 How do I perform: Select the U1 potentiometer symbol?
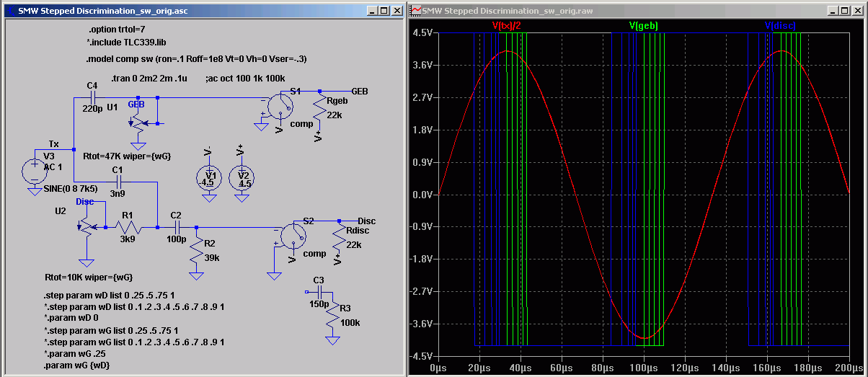tap(138, 123)
